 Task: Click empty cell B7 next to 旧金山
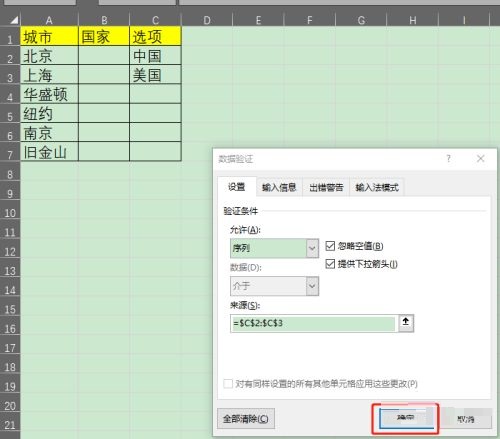click(x=104, y=152)
